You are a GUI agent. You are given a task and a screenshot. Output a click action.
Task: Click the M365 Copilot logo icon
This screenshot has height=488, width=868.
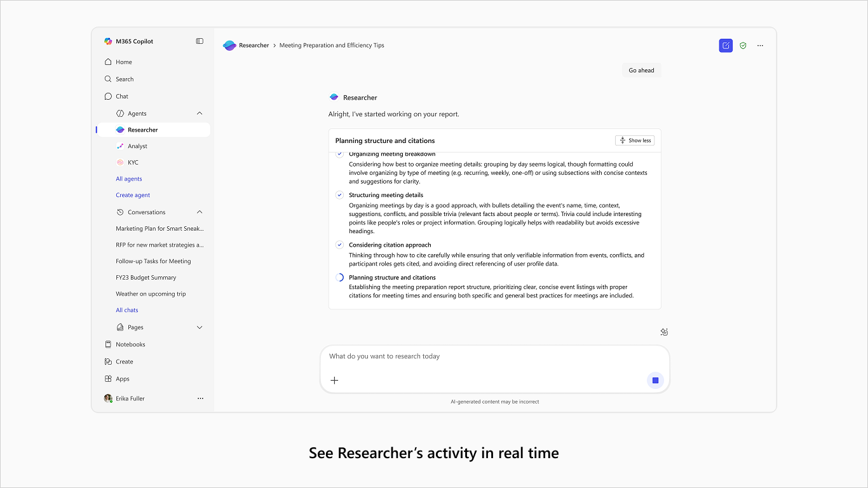point(108,41)
